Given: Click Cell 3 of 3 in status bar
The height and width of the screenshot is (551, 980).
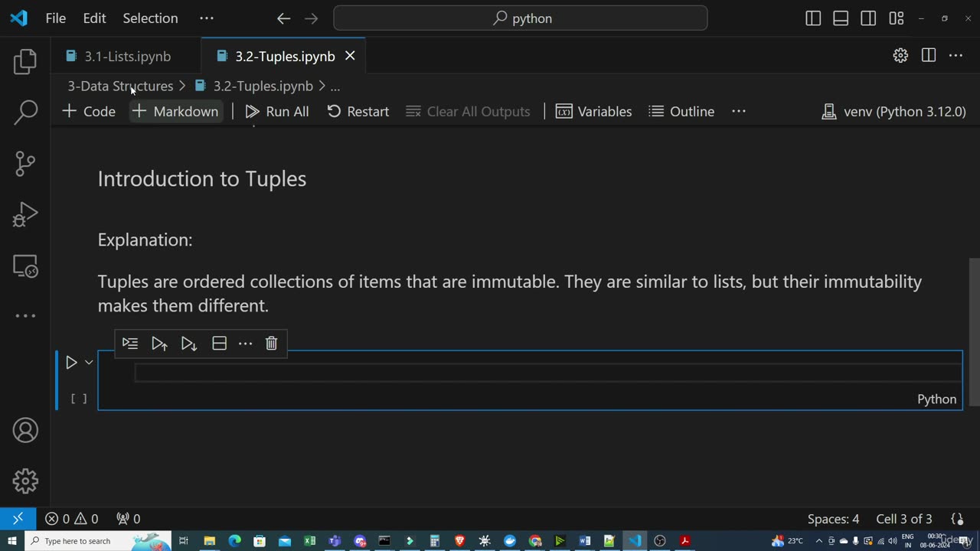Looking at the screenshot, I should 904,519.
